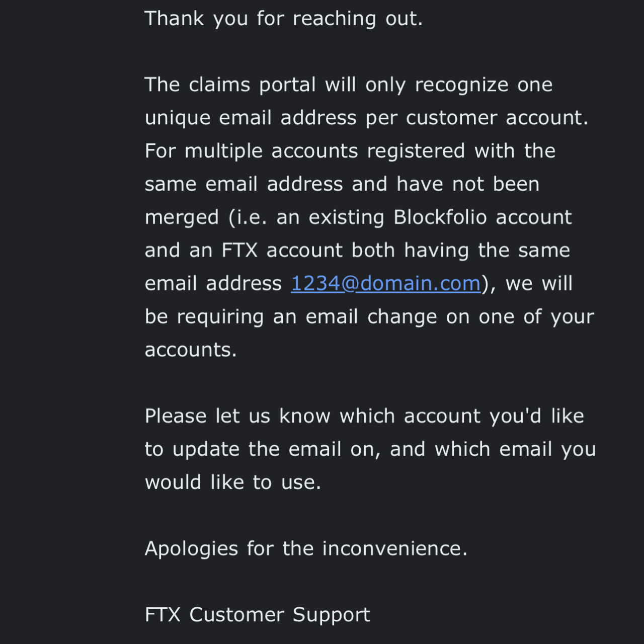Click the word 'Customer' in the signature
Image resolution: width=644 pixels, height=644 pixels.
(236, 615)
